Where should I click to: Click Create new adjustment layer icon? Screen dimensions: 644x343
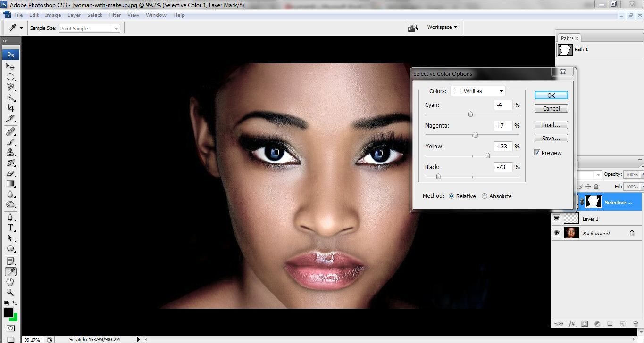tap(597, 324)
